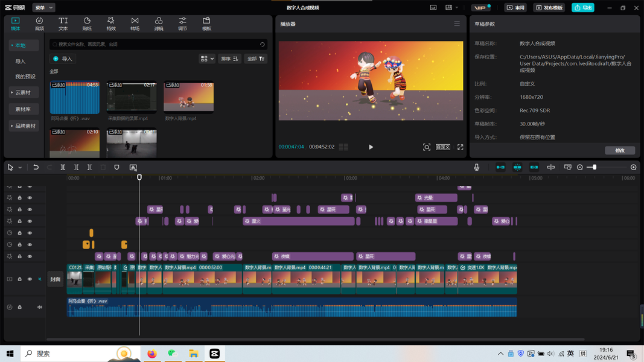644x362 pixels.
Task: Hide the effect track containing 光晕
Action: [30, 198]
